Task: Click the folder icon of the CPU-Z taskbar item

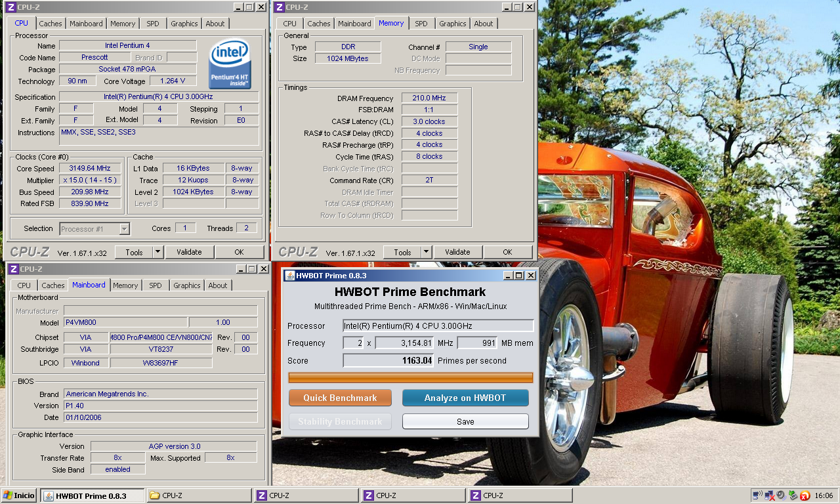Action: tap(155, 495)
